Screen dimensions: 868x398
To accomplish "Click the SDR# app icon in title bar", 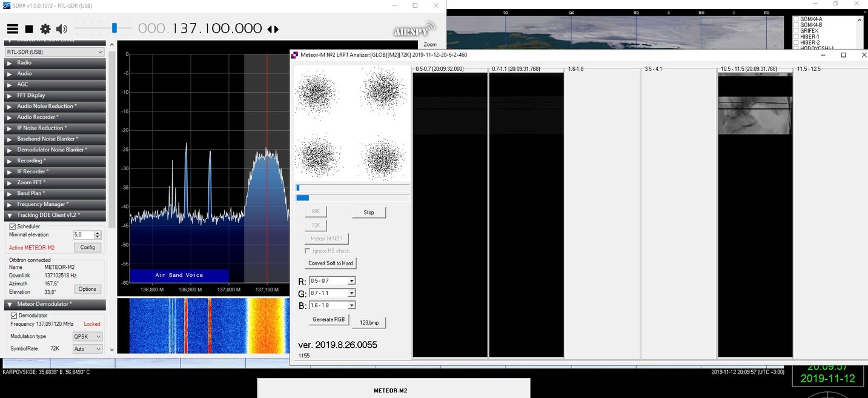I will click(7, 5).
